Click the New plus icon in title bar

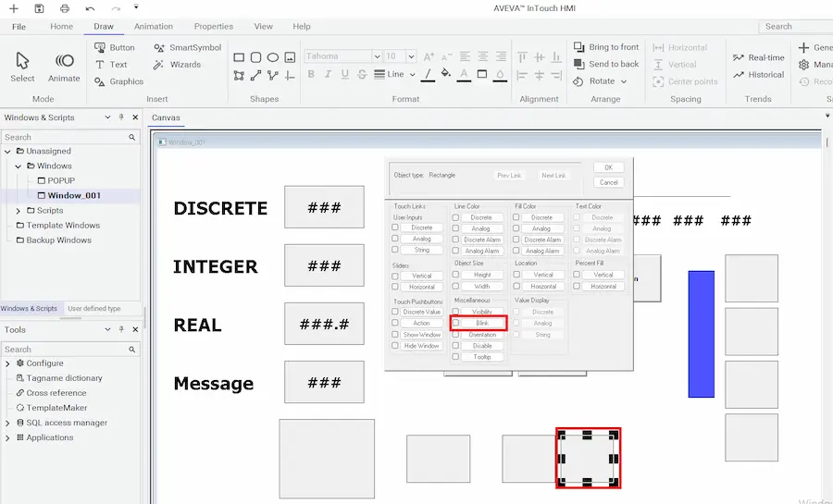[x=14, y=8]
